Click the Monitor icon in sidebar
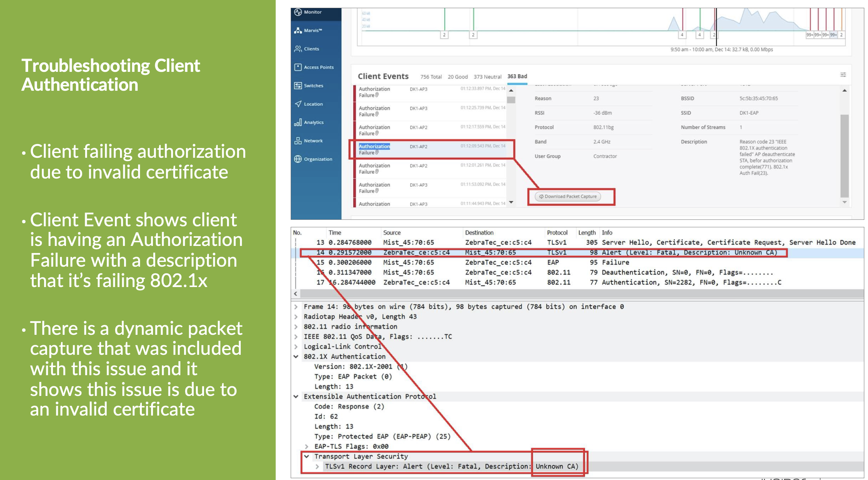Screen dimensions: 868x480 click(298, 12)
